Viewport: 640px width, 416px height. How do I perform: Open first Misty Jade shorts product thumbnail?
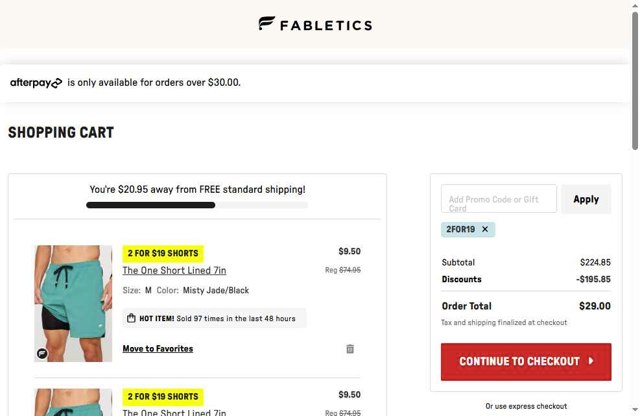click(73, 302)
